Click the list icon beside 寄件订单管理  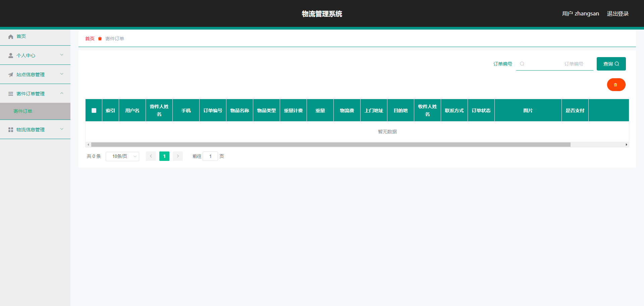(11, 94)
